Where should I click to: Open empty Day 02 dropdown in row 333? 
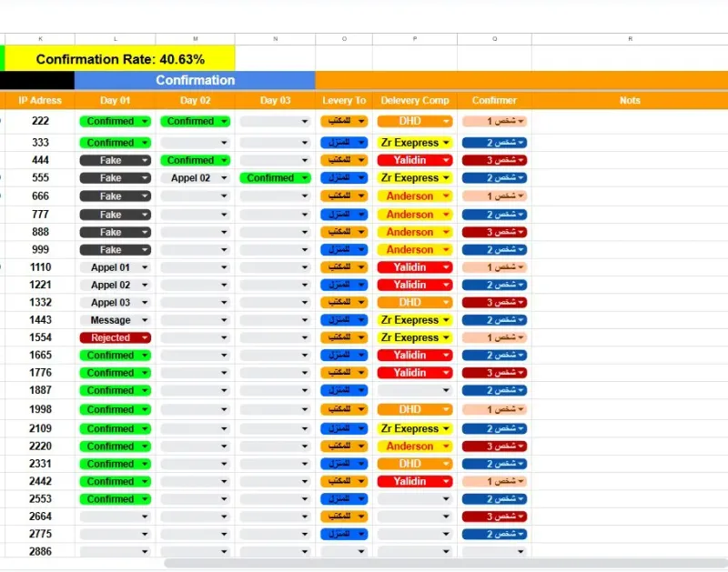[195, 143]
